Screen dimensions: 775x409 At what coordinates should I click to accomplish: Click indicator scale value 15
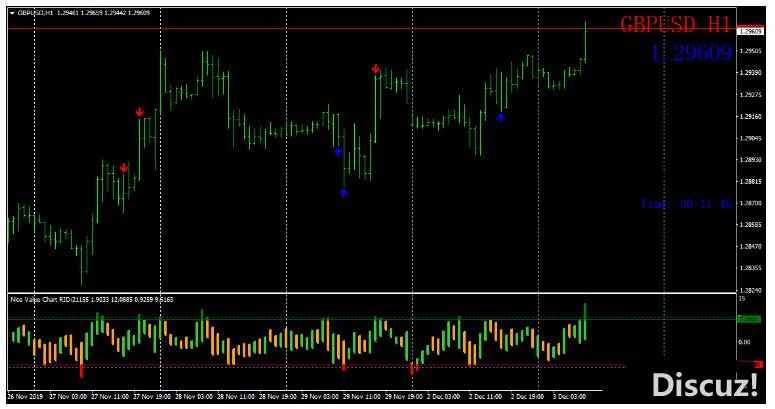(742, 299)
